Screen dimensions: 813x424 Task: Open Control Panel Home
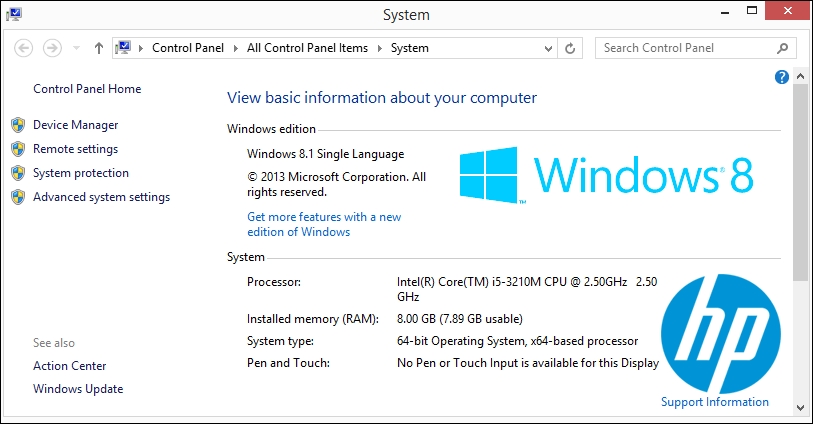[x=87, y=89]
